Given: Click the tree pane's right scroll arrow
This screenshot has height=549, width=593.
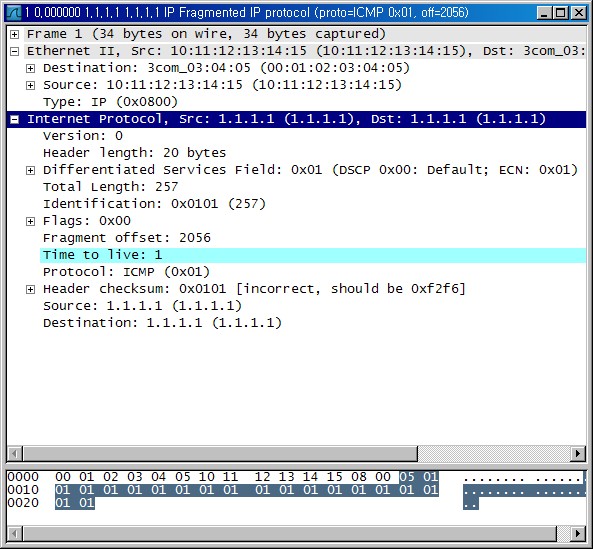Looking at the screenshot, I should [578, 453].
